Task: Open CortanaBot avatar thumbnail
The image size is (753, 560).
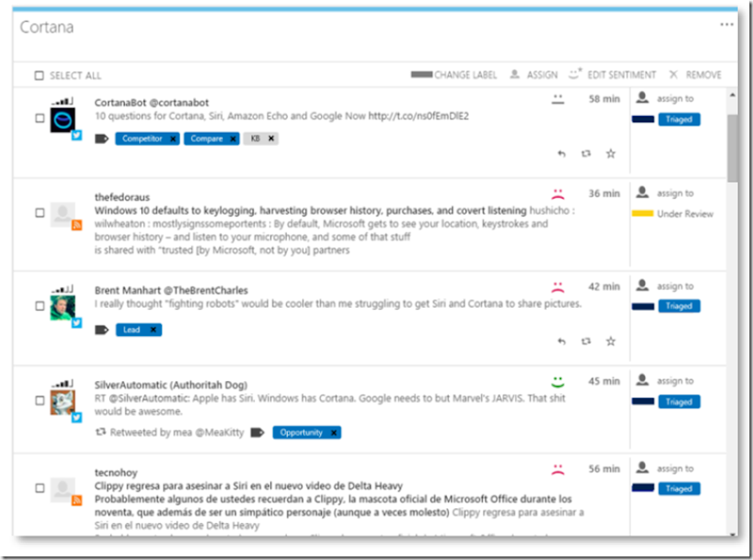Action: [x=62, y=120]
